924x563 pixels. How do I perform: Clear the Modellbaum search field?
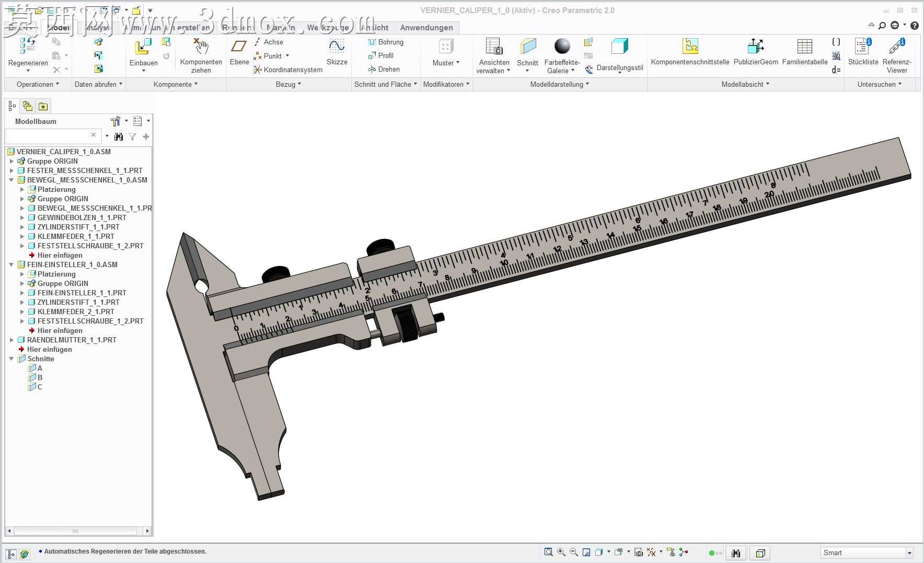coord(94,135)
